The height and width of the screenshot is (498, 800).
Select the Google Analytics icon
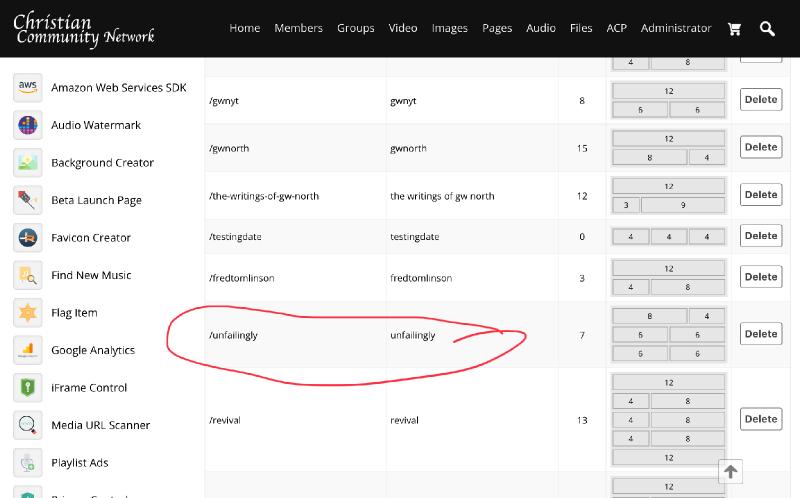tap(28, 350)
